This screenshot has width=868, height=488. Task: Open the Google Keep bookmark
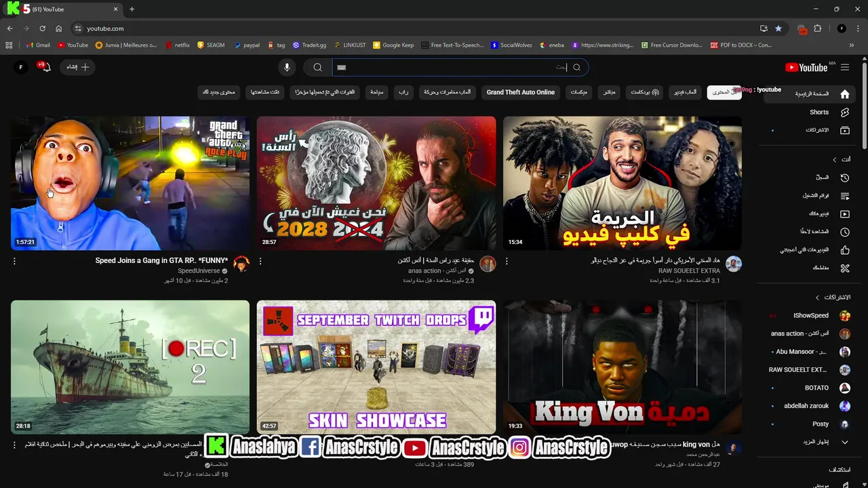click(x=393, y=45)
